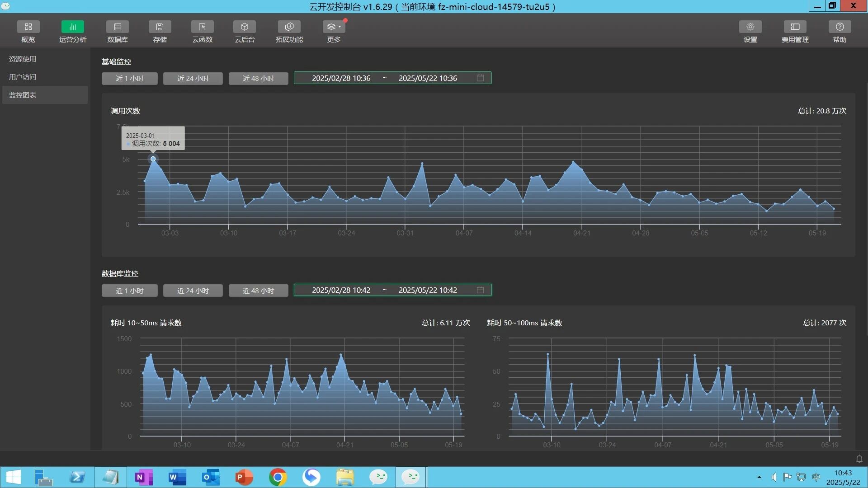868x488 pixels.
Task: Open the 云后台 cloud console icon
Action: click(x=245, y=27)
